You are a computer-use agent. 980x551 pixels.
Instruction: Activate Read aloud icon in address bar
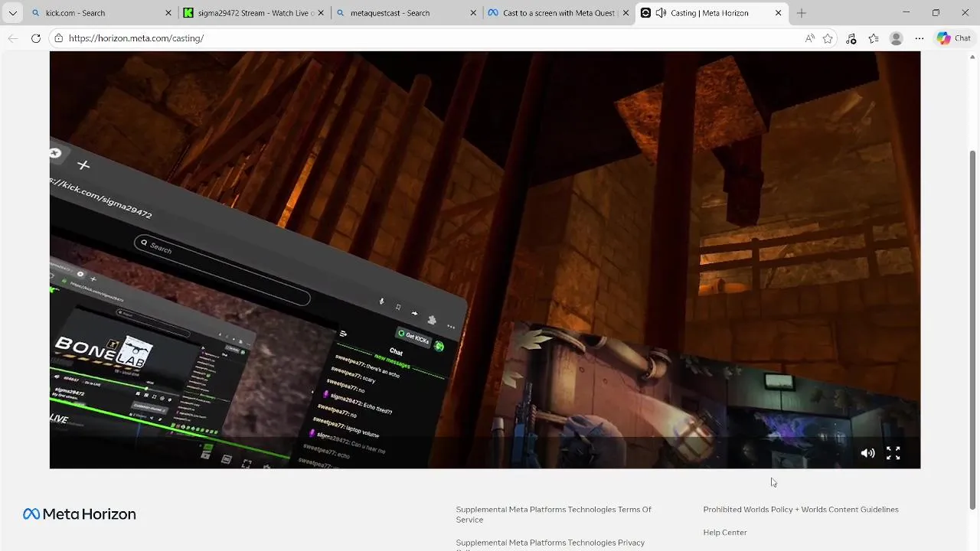(x=810, y=38)
